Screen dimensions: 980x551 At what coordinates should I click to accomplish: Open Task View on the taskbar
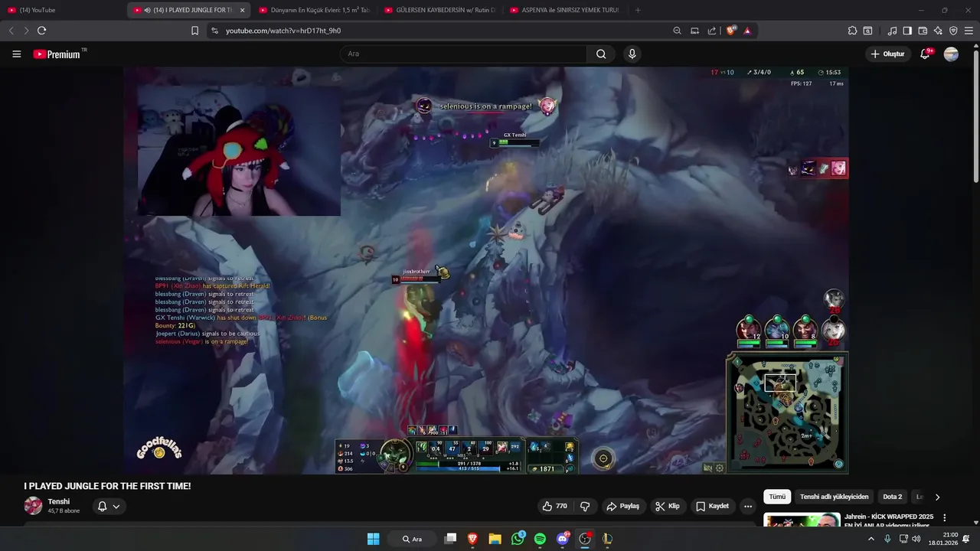pyautogui.click(x=450, y=539)
